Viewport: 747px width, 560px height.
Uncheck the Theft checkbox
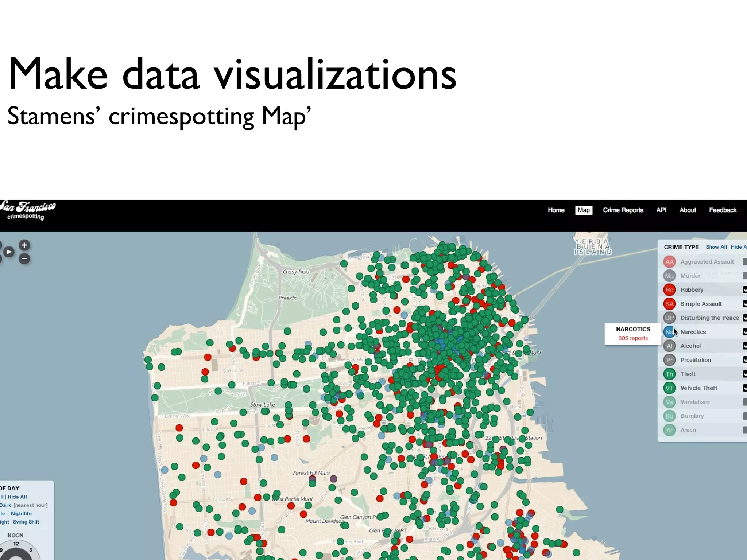[x=745, y=374]
